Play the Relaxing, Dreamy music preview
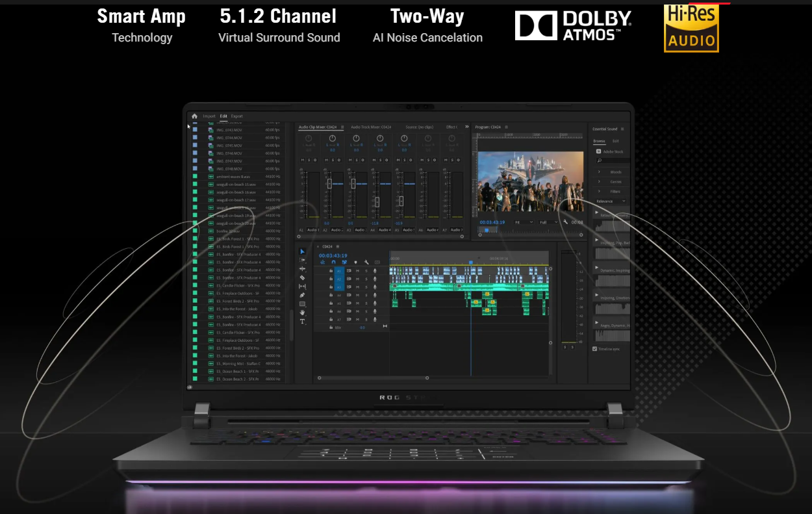The height and width of the screenshot is (514, 812). coord(596,212)
